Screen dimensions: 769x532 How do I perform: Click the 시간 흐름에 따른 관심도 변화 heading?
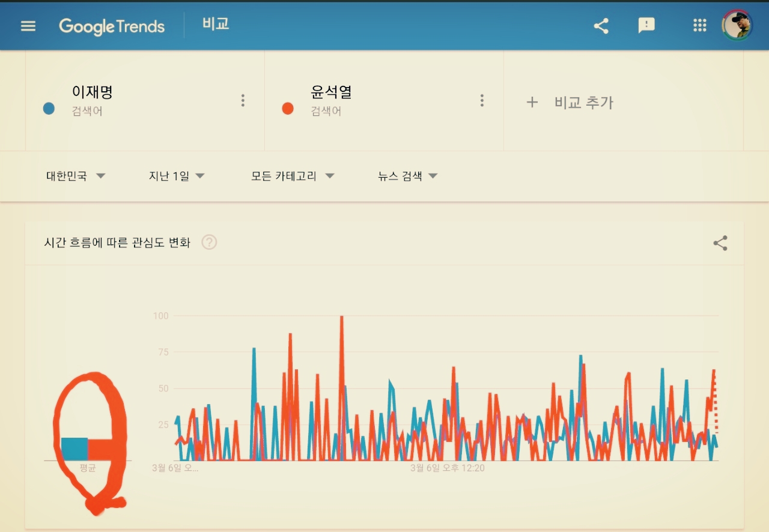[x=117, y=243]
